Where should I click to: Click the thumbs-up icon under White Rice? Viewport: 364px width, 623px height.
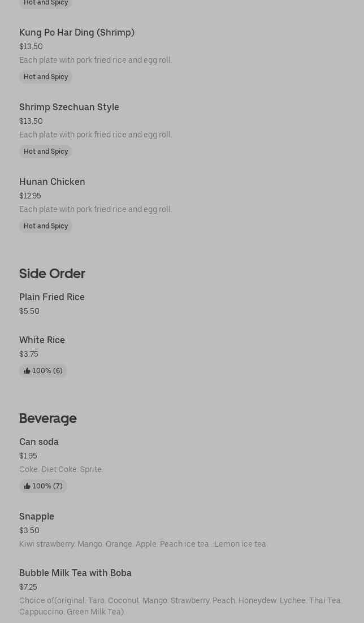coord(27,371)
